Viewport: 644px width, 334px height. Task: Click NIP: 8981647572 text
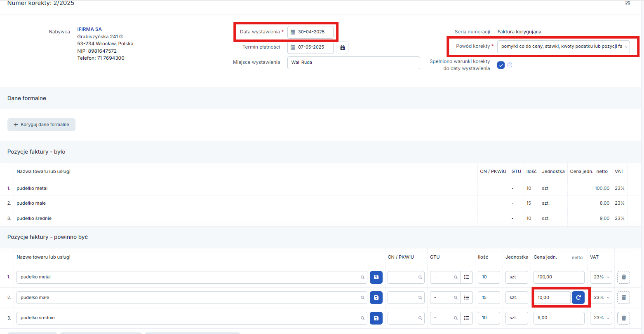(97, 51)
